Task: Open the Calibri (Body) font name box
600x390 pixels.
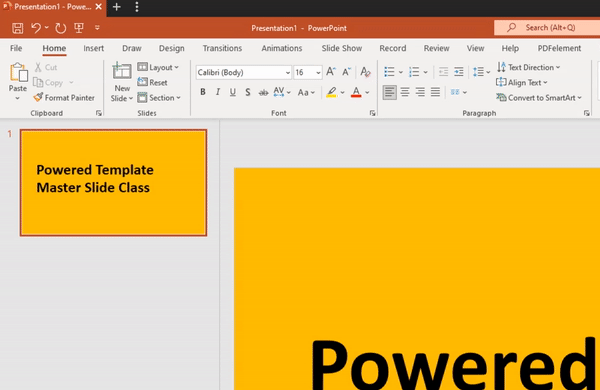Action: tap(244, 72)
